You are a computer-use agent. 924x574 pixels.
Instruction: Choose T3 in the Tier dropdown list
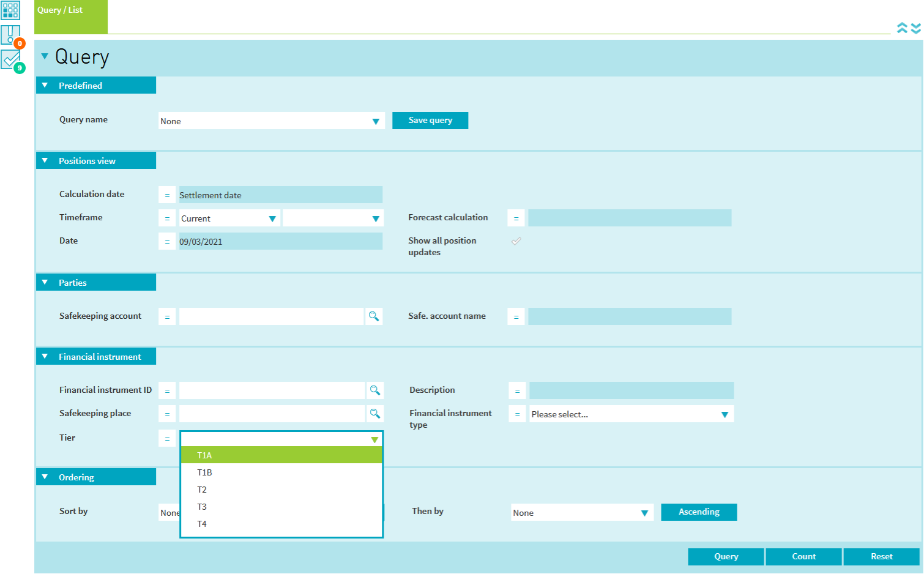(x=202, y=507)
